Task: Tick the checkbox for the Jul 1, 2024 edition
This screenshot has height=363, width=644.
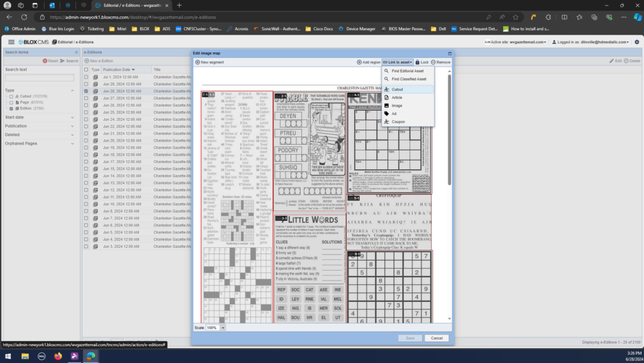Action: pyautogui.click(x=87, y=76)
